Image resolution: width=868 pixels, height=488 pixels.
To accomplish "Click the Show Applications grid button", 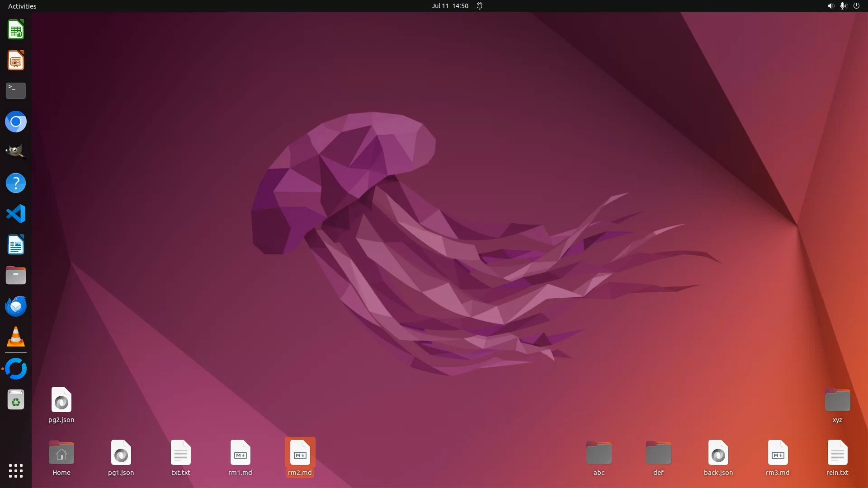I will click(16, 471).
